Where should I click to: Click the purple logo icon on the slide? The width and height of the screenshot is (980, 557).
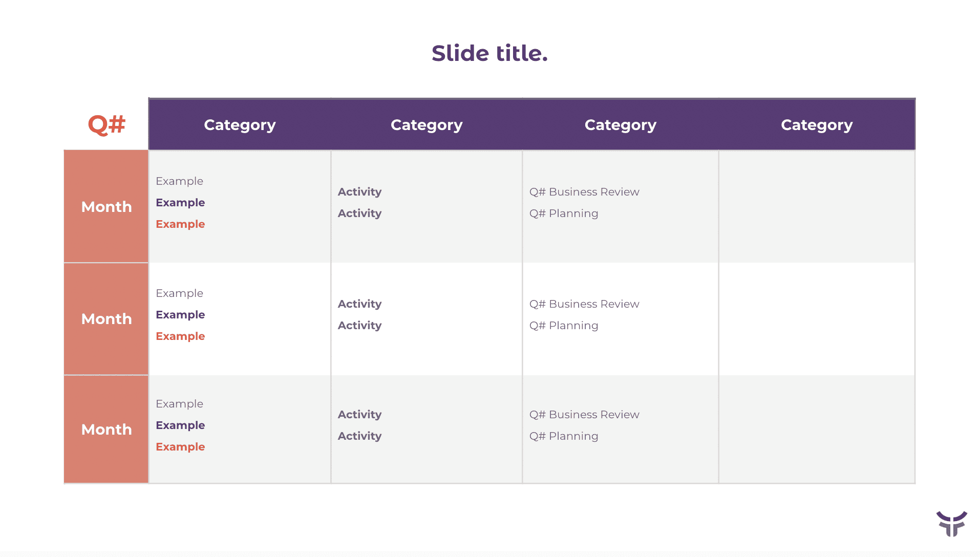tap(951, 524)
